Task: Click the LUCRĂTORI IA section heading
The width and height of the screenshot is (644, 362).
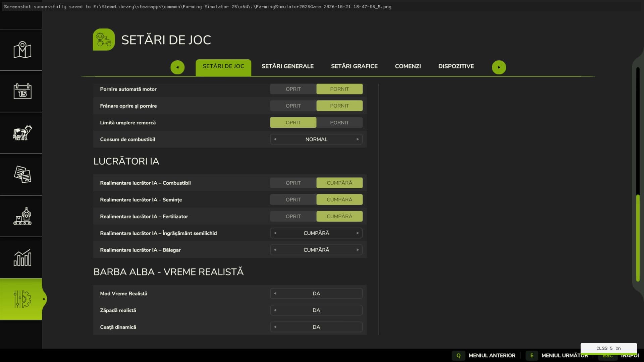Action: pos(126,161)
